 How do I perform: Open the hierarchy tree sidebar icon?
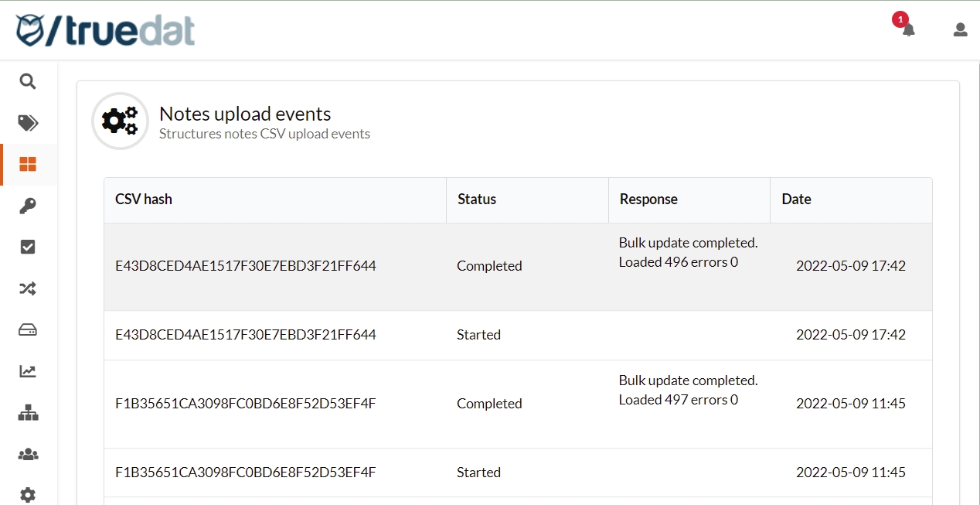tap(28, 413)
